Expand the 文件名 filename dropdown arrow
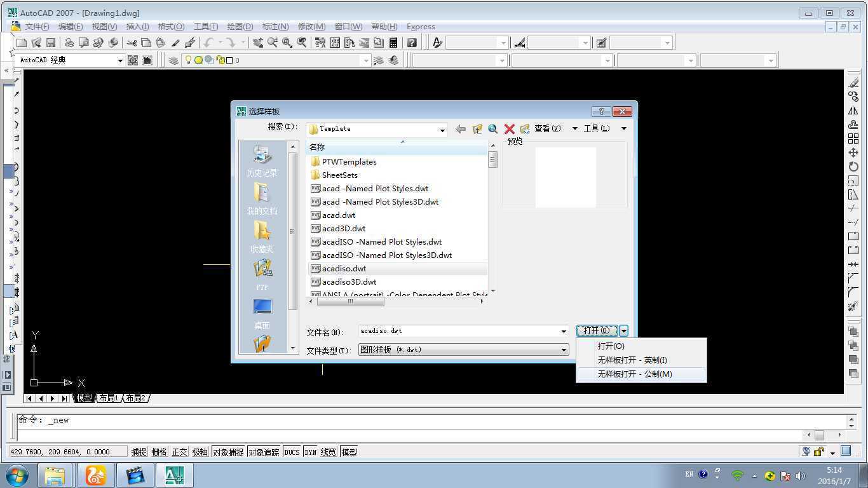Image resolution: width=868 pixels, height=488 pixels. 564,331
